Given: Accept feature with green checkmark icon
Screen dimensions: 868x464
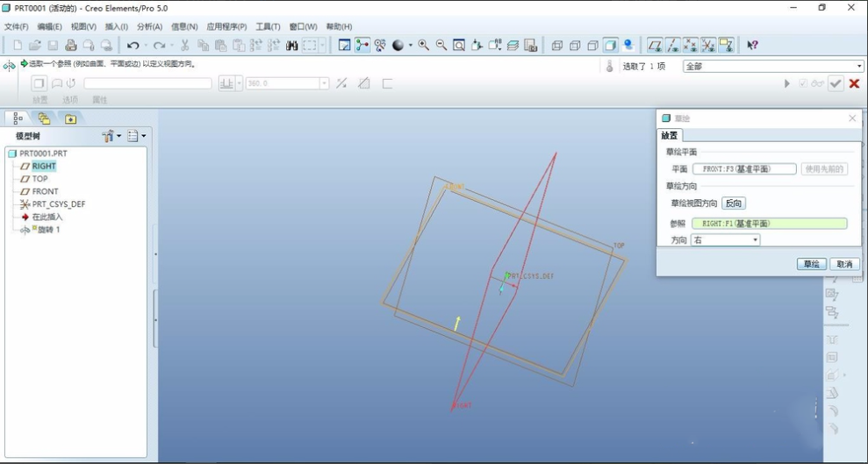Looking at the screenshot, I should click(x=836, y=83).
